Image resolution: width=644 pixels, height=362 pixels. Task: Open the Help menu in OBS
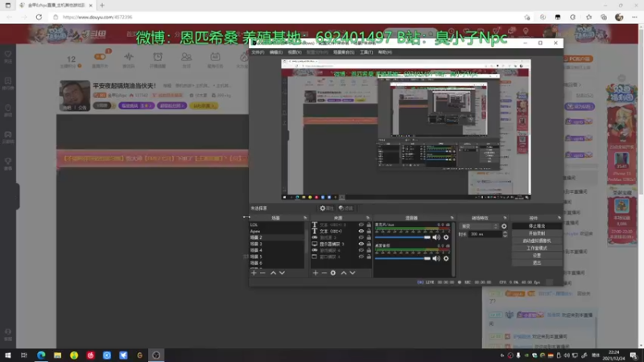pos(385,52)
